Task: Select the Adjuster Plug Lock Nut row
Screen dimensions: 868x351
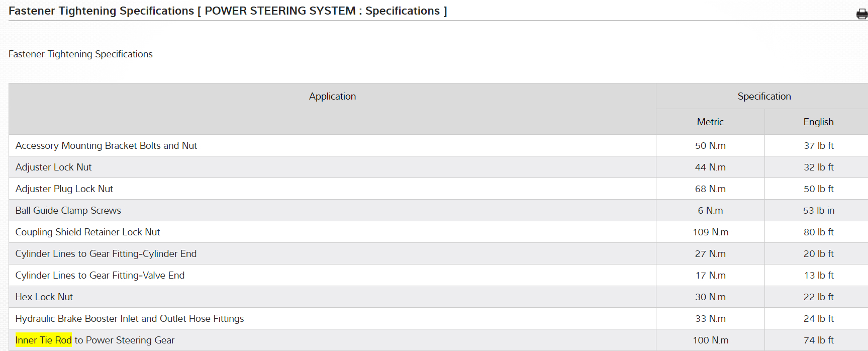Action: coord(64,189)
